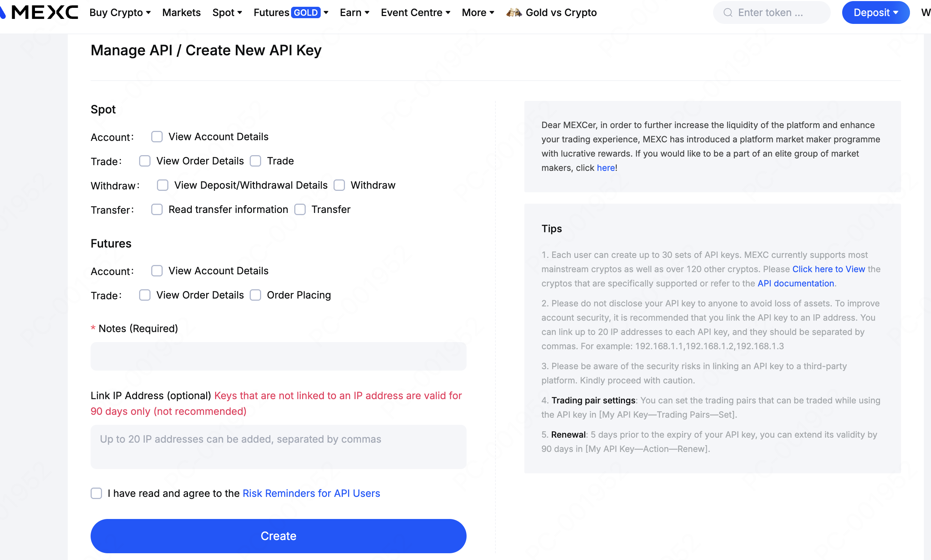
Task: Open the Deposit dropdown button
Action: pos(875,13)
